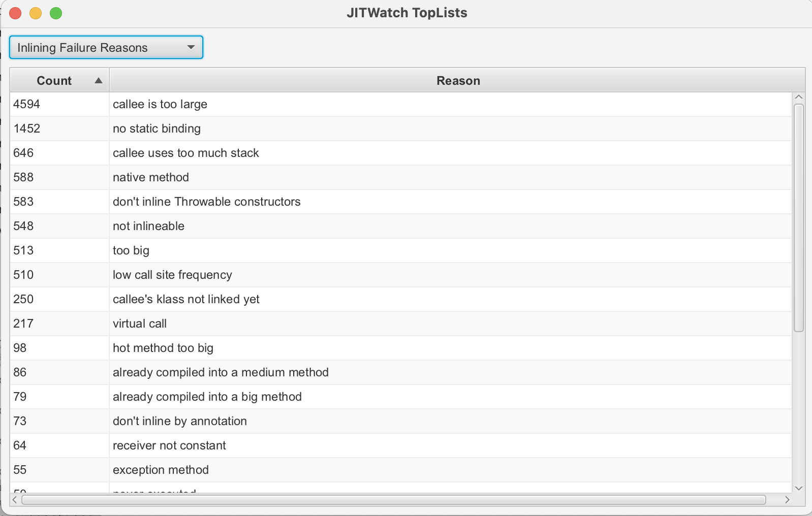The height and width of the screenshot is (516, 812).
Task: Open the Inlining Failure Reasons dropdown
Action: [x=106, y=47]
